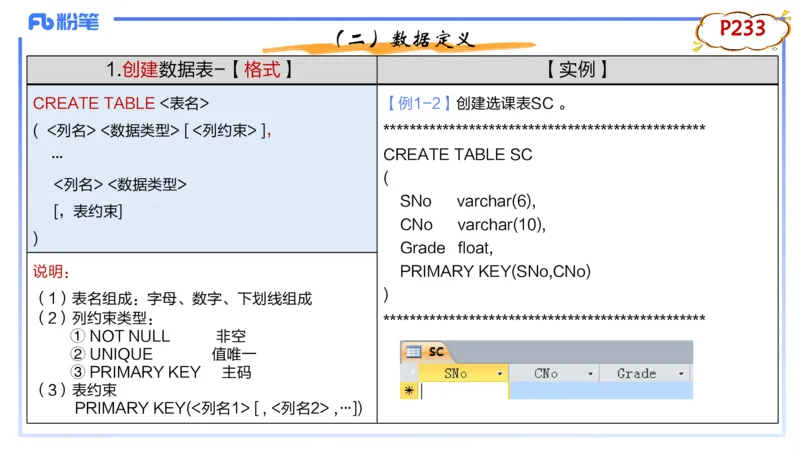Click the line [, 表约束]
Screen dimensions: 800x450
point(88,211)
